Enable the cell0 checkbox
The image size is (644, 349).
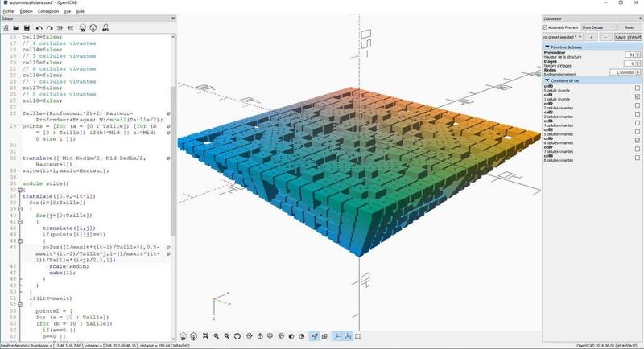(638, 88)
